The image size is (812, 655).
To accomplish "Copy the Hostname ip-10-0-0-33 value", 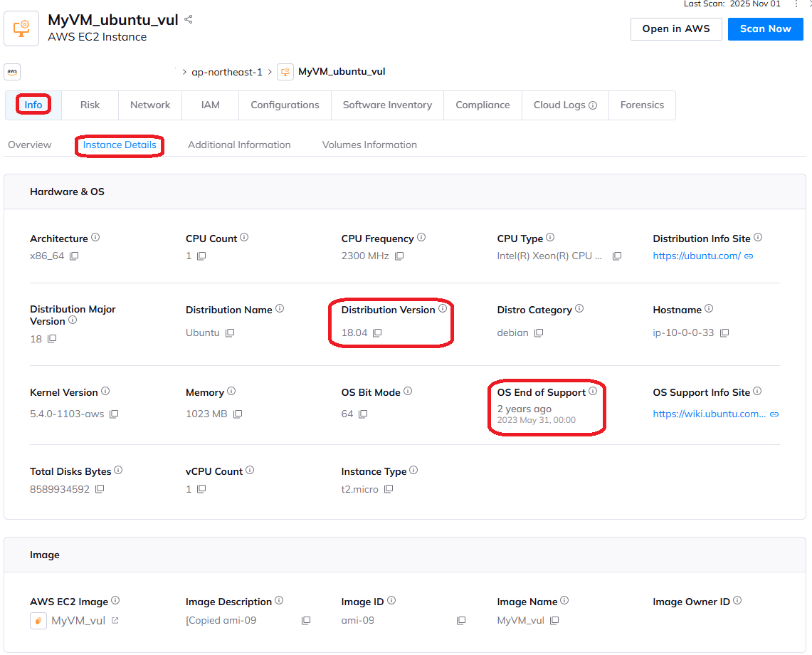I will pos(724,332).
